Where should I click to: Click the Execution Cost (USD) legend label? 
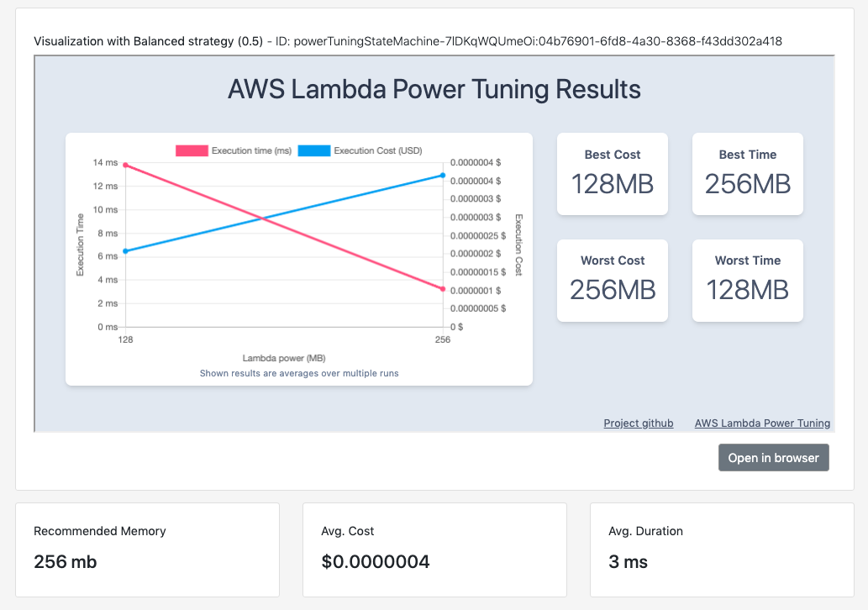(x=378, y=150)
